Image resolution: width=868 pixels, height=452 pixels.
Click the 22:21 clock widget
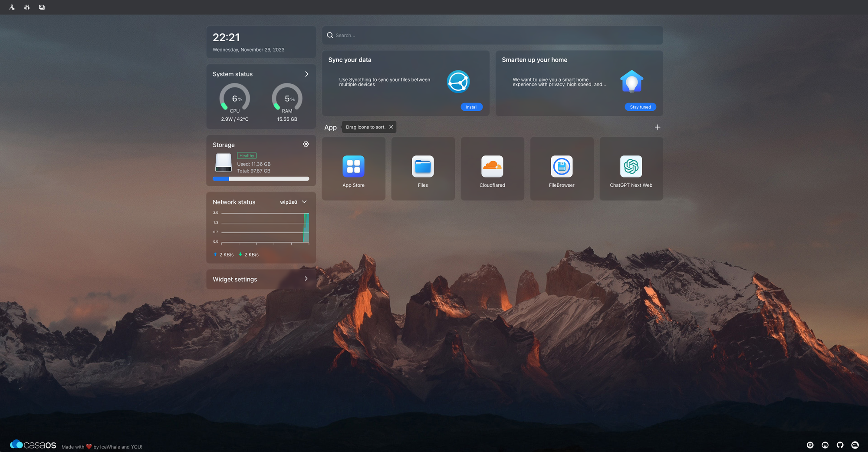(226, 37)
